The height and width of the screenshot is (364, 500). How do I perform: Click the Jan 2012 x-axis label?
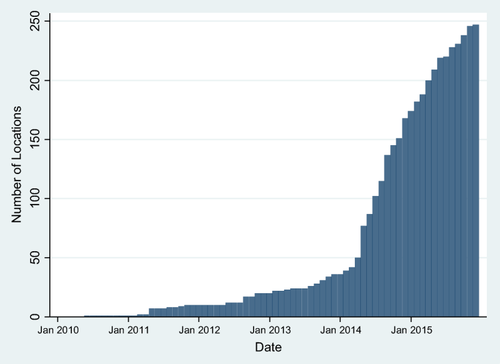tap(199, 330)
